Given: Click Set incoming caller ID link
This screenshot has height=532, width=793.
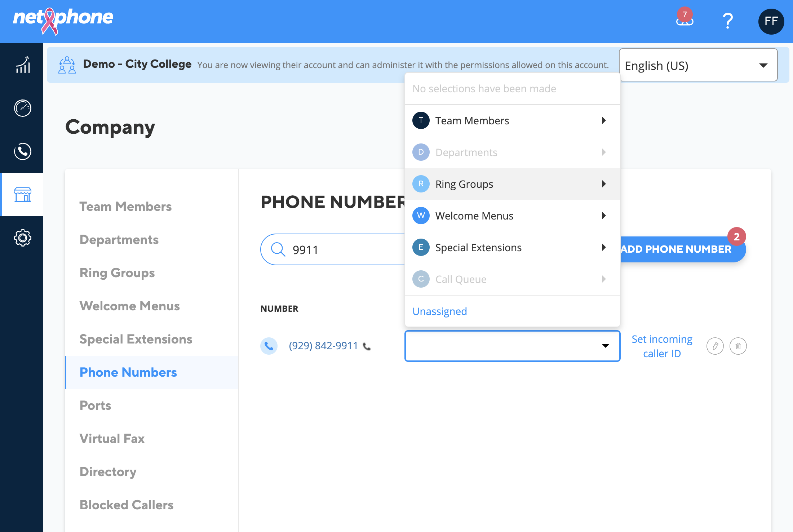Looking at the screenshot, I should 662,346.
